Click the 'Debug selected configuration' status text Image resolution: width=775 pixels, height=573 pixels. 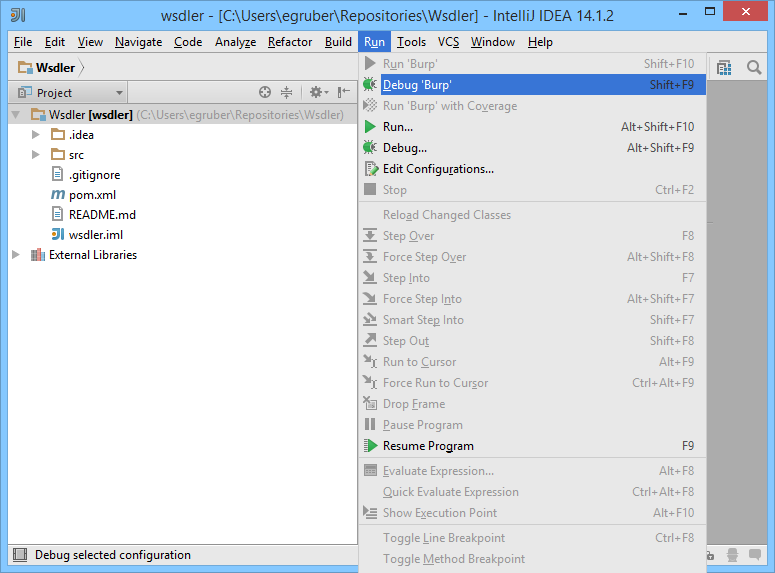(113, 555)
